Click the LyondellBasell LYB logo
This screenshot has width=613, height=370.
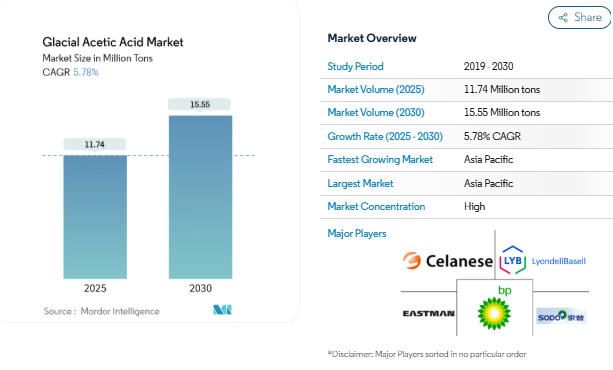543,260
